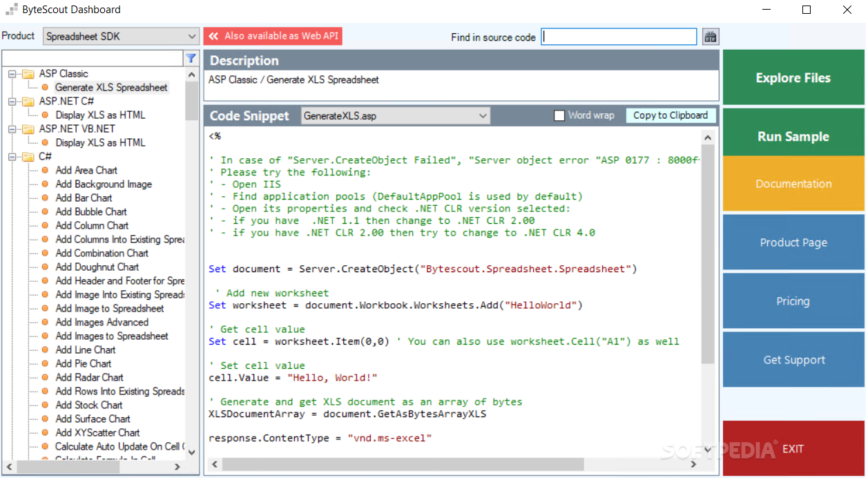Click the Run Sample button
The height and width of the screenshot is (478, 868).
pyautogui.click(x=793, y=133)
